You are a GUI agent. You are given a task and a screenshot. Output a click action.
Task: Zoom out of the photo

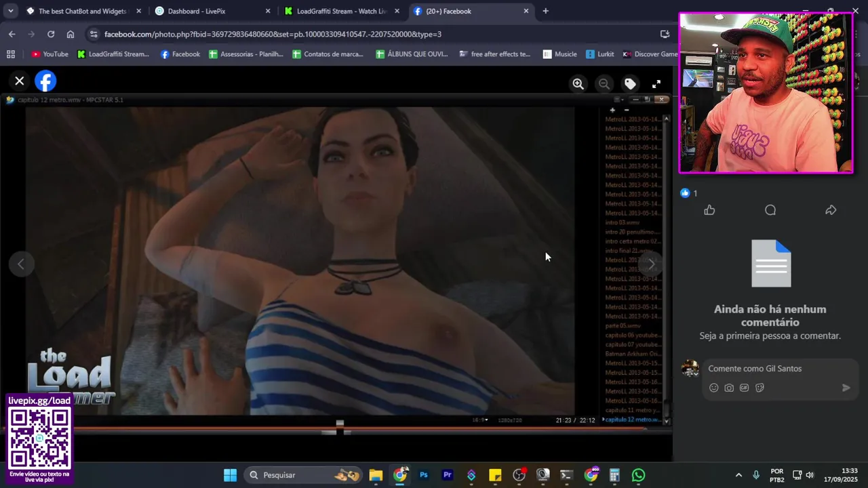coord(604,84)
